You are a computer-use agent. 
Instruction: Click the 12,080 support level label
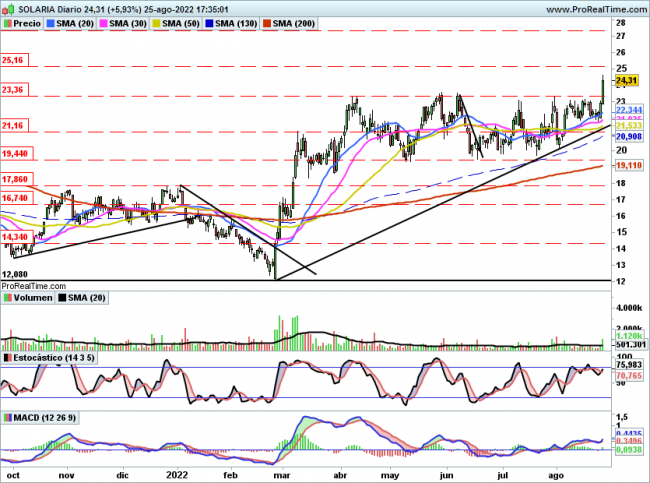[15, 274]
